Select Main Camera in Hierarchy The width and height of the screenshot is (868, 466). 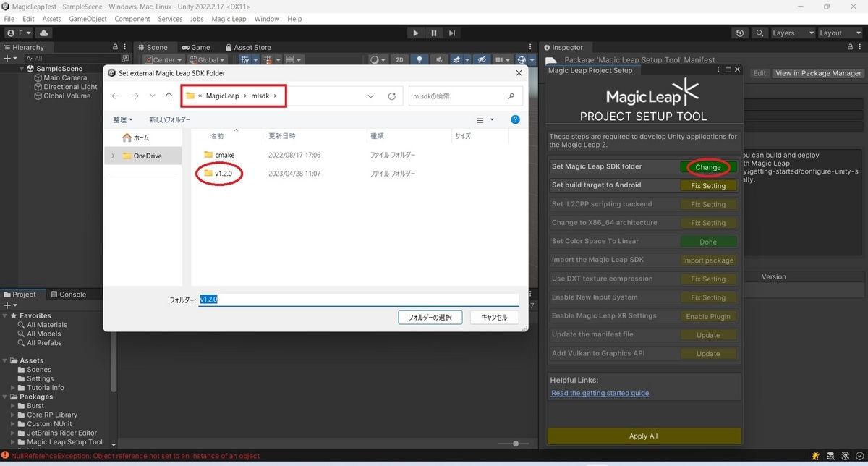[65, 77]
